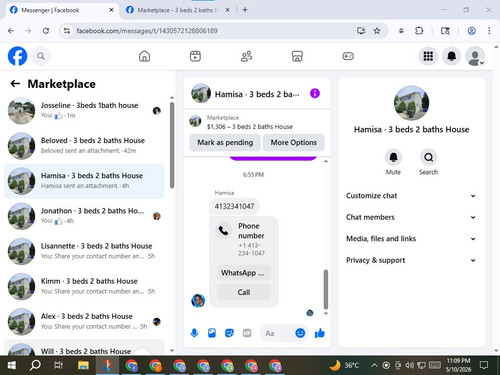Search in the Hamisa conversation
The image size is (500, 375).
pyautogui.click(x=428, y=157)
